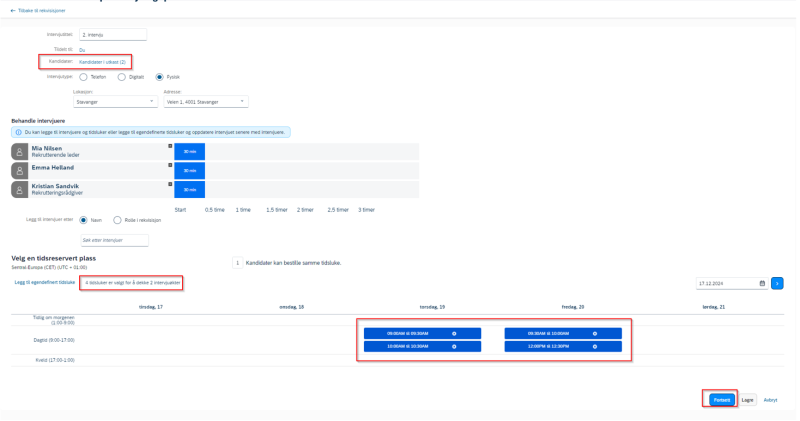This screenshot has width=800, height=421.
Task: Click the interviewer search field
Action: pos(114,240)
